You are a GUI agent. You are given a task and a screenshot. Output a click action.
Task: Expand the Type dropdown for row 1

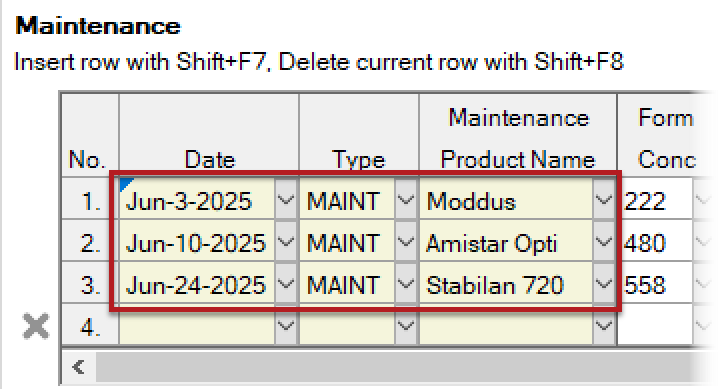point(406,200)
